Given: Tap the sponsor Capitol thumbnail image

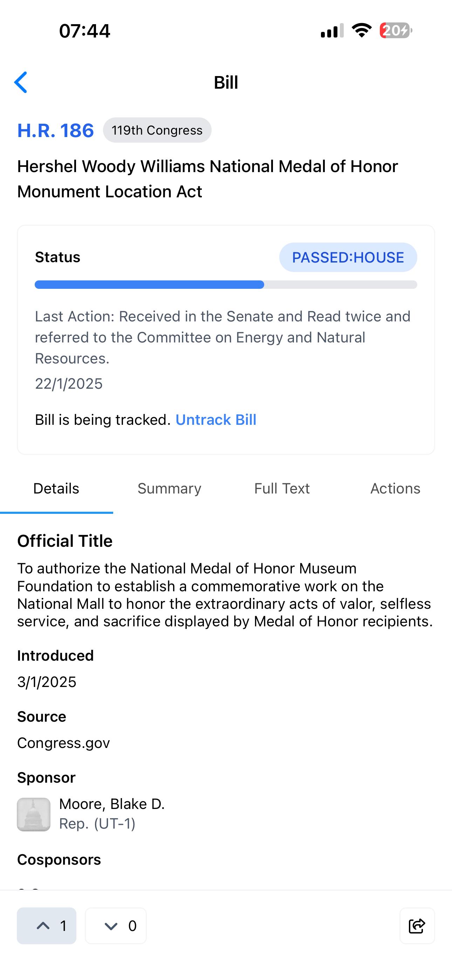Looking at the screenshot, I should [34, 814].
